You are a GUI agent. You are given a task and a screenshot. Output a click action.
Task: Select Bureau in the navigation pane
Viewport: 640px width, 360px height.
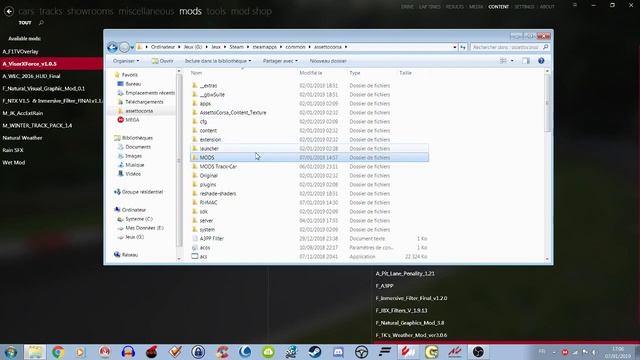[x=129, y=84]
